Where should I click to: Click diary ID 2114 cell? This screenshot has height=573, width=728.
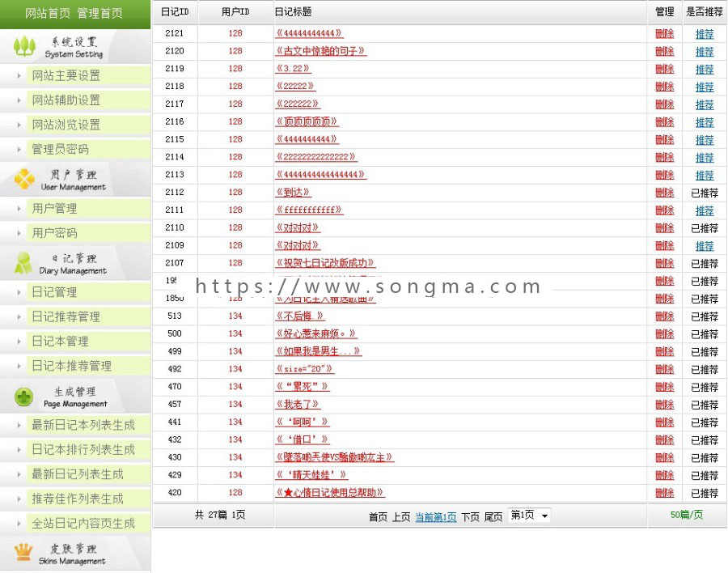coord(175,157)
